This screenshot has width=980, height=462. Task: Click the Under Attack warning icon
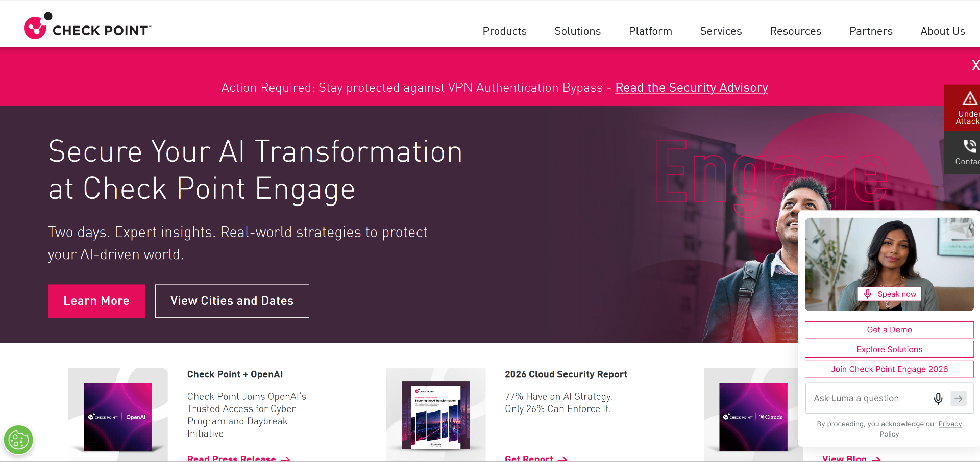tap(969, 98)
